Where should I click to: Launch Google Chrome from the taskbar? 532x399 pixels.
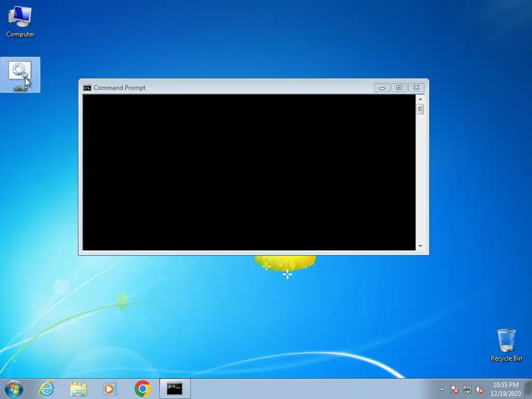[x=142, y=389]
